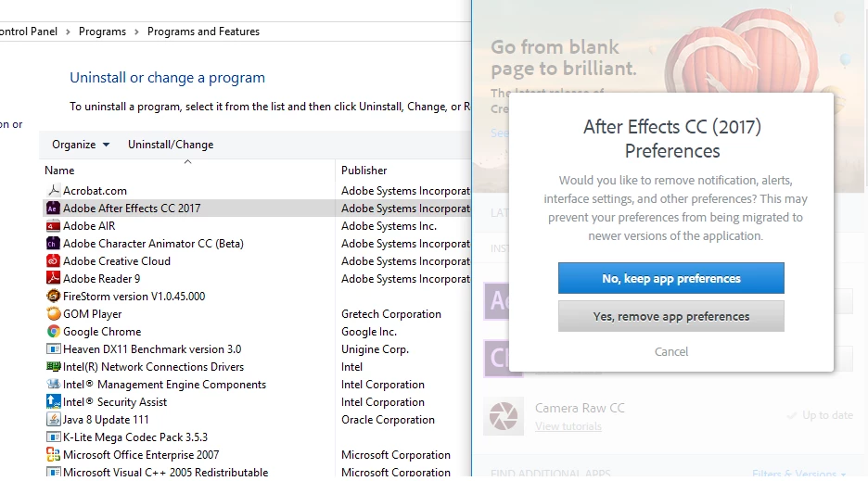Go to Control Panel in breadcrumb
The width and height of the screenshot is (868, 481).
click(29, 32)
